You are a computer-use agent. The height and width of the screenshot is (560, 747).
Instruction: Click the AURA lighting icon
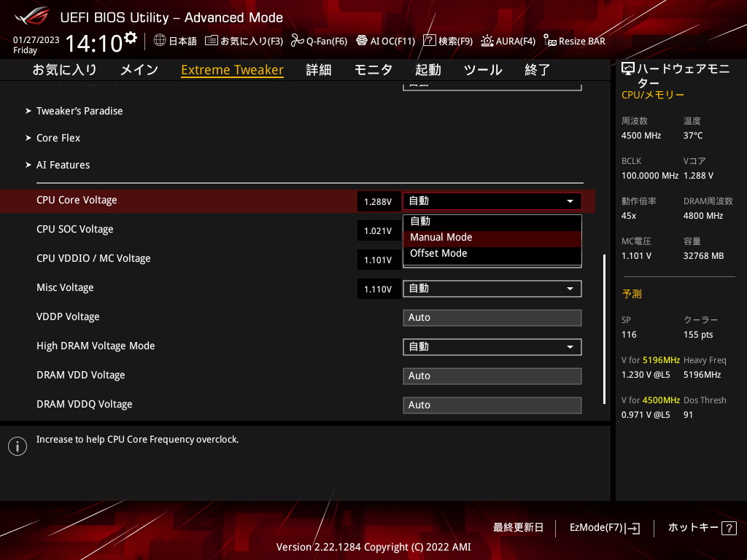[x=487, y=41]
